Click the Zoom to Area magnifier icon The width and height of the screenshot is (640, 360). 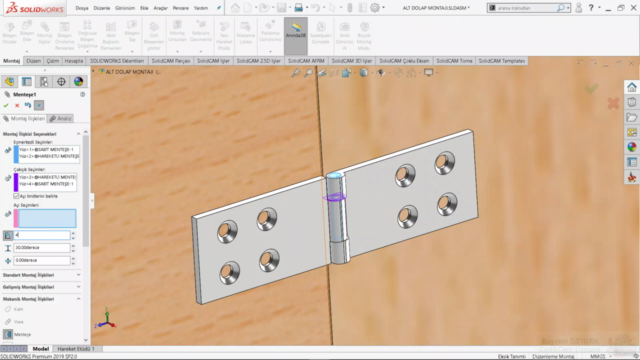(x=309, y=73)
